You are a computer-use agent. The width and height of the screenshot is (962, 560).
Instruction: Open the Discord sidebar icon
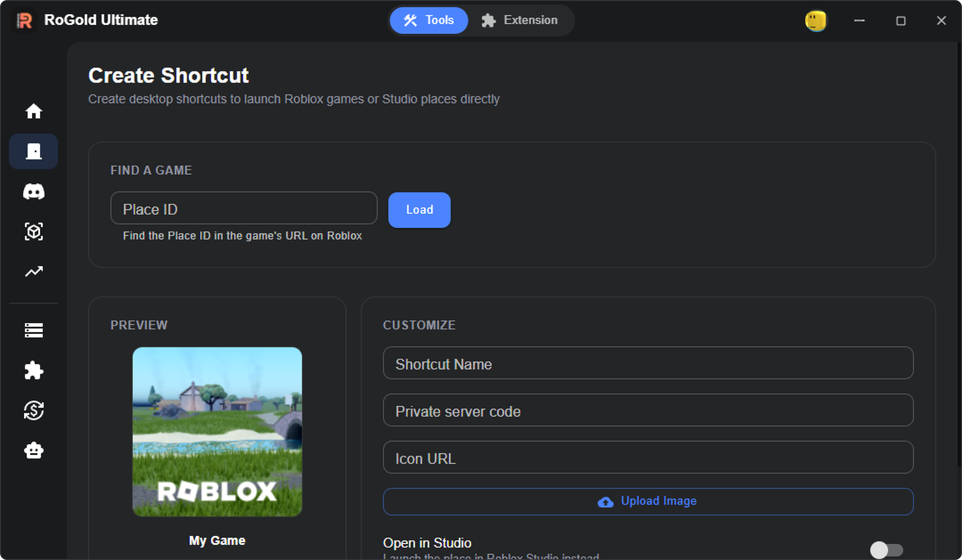[33, 191]
